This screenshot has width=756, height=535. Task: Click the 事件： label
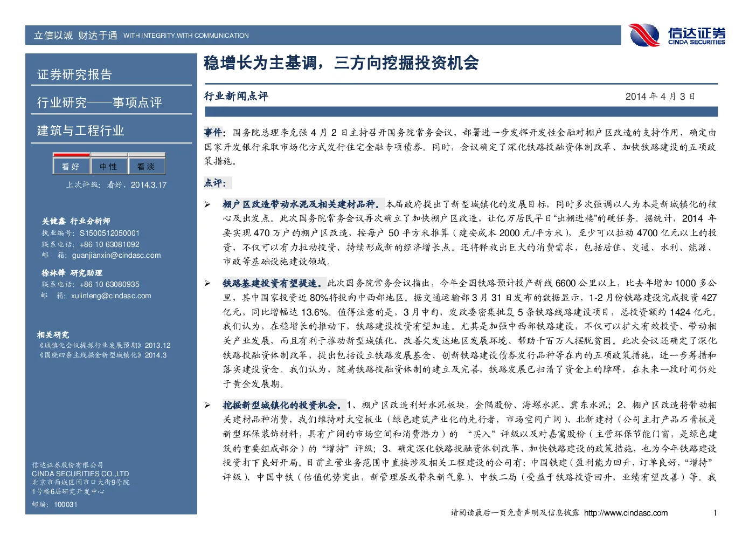pyautogui.click(x=215, y=132)
